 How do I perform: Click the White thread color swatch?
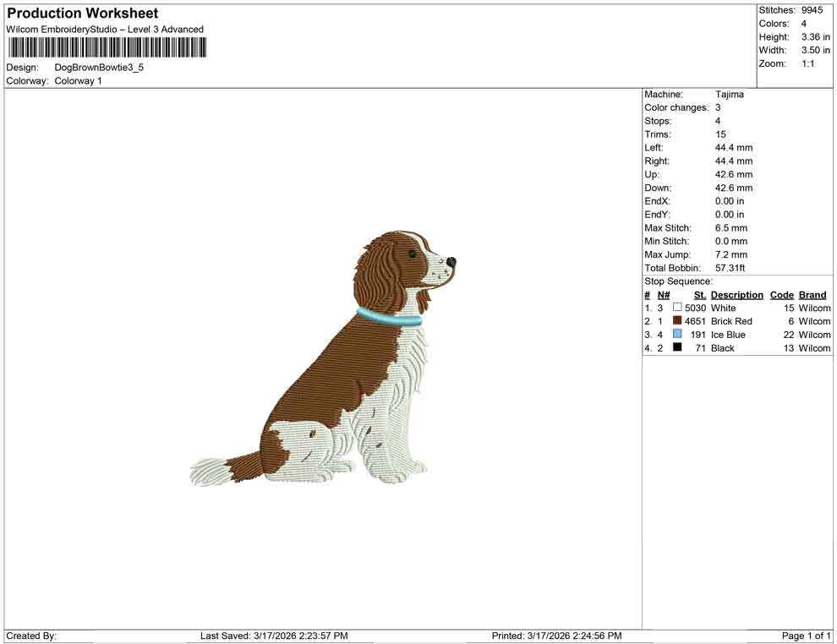coord(677,308)
